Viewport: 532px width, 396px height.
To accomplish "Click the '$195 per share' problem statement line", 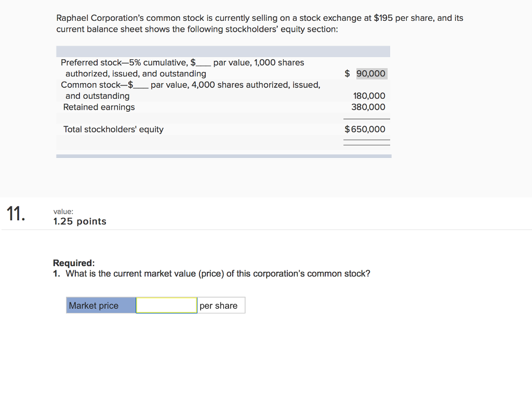I will [x=260, y=18].
